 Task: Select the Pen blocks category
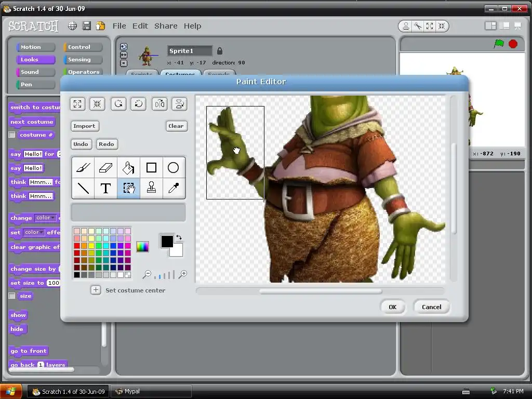click(35, 85)
